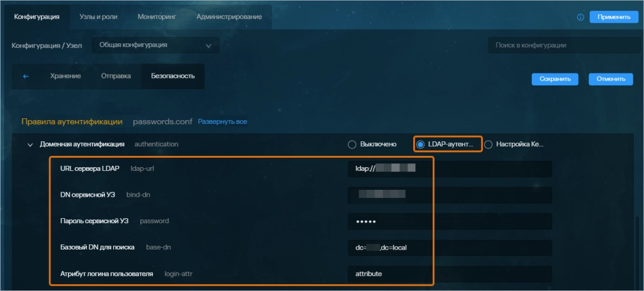This screenshot has height=291, width=644.
Task: Click the URL сервера LDAP input field
Action: (449, 169)
